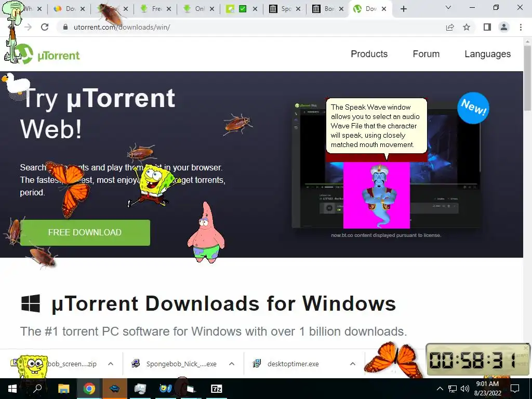Open File Explorer from the taskbar
Screen dimensions: 532x399
pyautogui.click(x=63, y=389)
